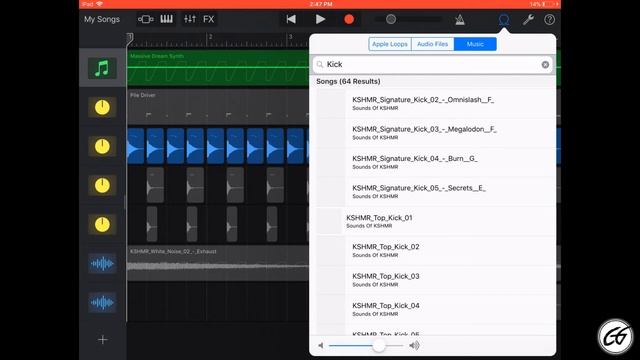640x360 pixels.
Task: Clear the Kick search text
Action: (x=545, y=64)
